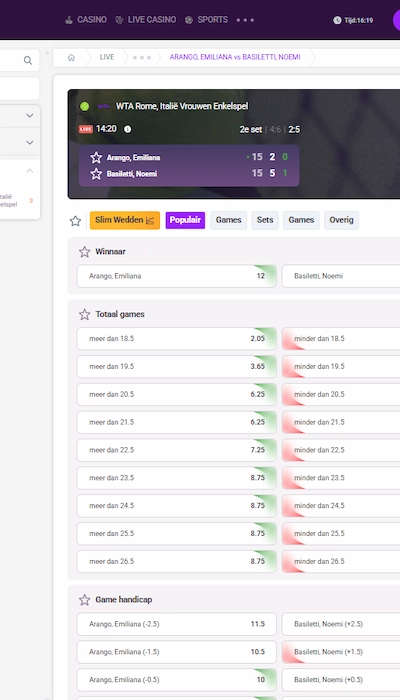The width and height of the screenshot is (400, 700).
Task: Go to LIVE CASINO in top navigation
Action: point(146,20)
